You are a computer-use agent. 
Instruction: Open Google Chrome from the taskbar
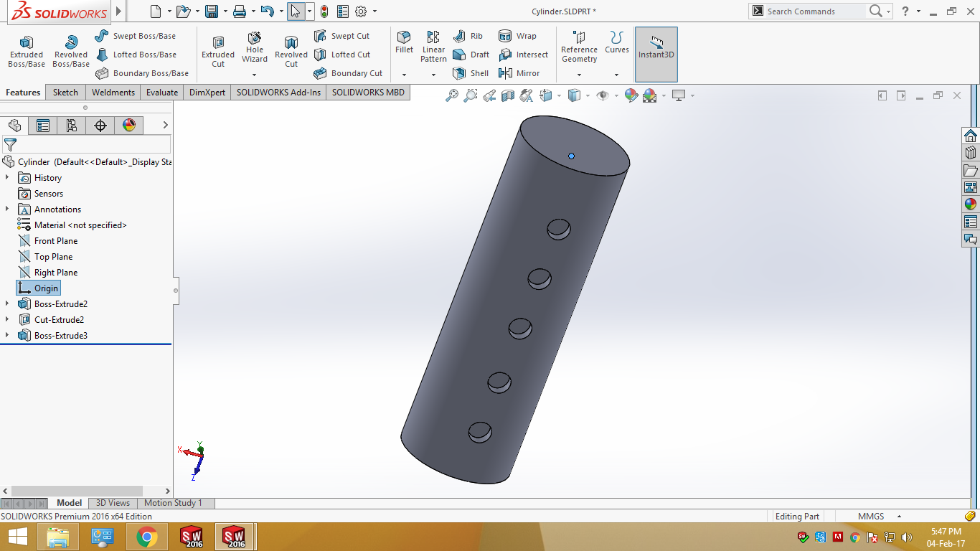147,537
